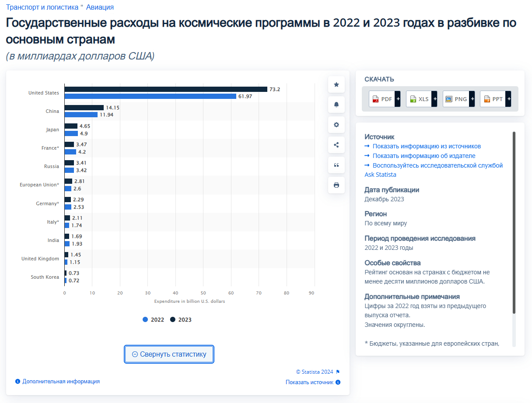Click the 14.15 value label
This screenshot has width=532, height=403.
point(112,108)
